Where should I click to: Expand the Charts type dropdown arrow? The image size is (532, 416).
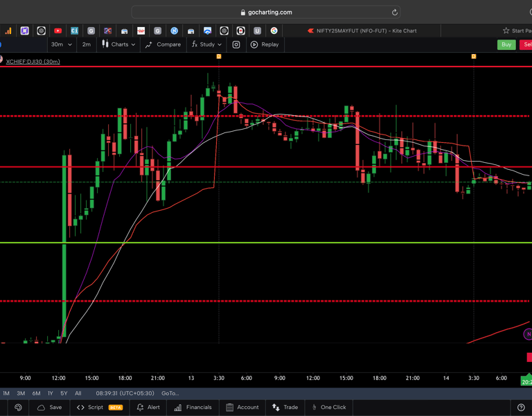click(x=133, y=44)
